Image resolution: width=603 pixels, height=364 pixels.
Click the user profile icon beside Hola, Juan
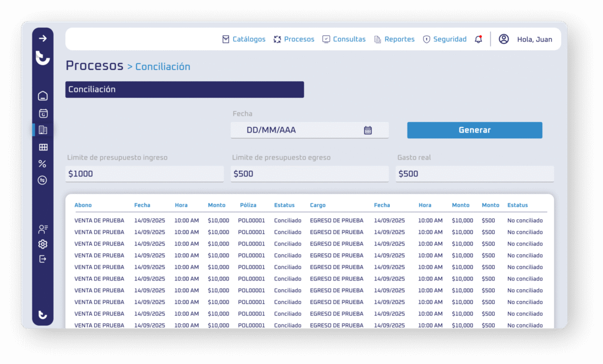click(503, 39)
